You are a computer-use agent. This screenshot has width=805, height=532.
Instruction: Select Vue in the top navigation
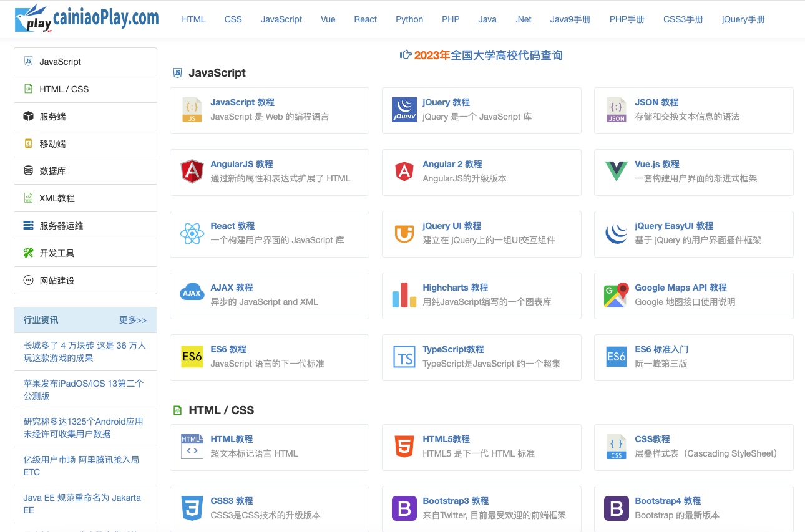pos(328,19)
